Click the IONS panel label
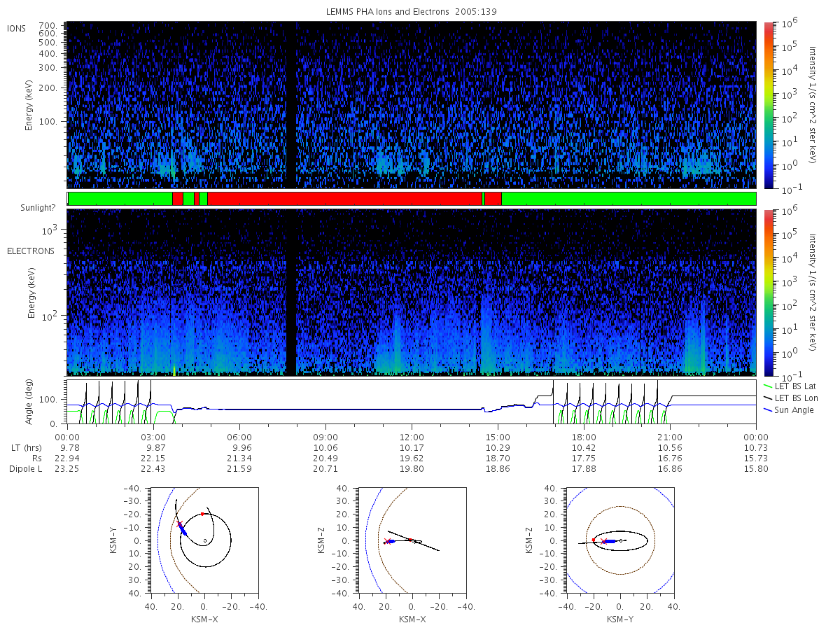Image resolution: width=840 pixels, height=630 pixels. 17,28
